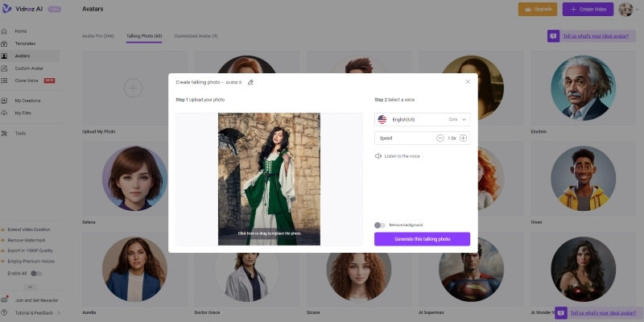Screen dimensions: 644x322
Task: Open Home from the sidebar
Action: (x=21, y=31)
